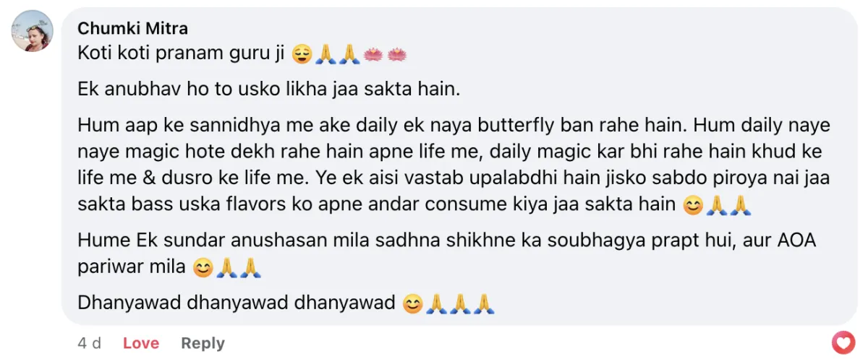Click the text "Koti koti pranam guru ji"
This screenshot has height=359, width=868.
tap(182, 53)
